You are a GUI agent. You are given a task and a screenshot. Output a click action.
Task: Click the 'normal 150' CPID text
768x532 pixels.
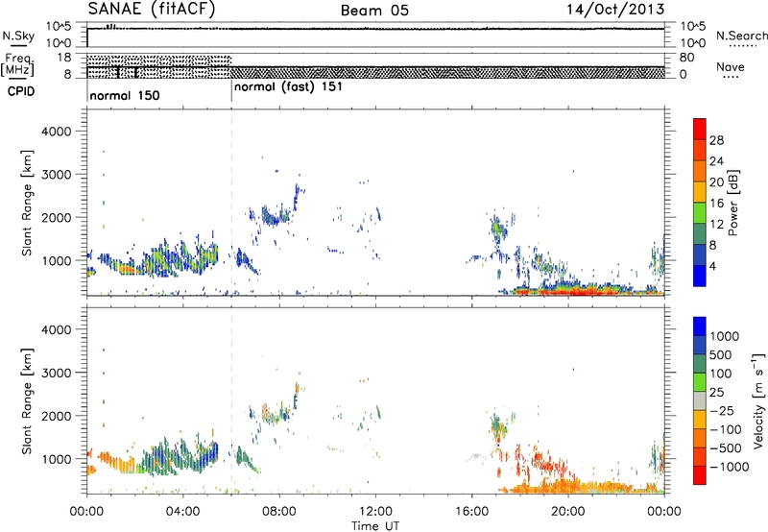[x=125, y=95]
